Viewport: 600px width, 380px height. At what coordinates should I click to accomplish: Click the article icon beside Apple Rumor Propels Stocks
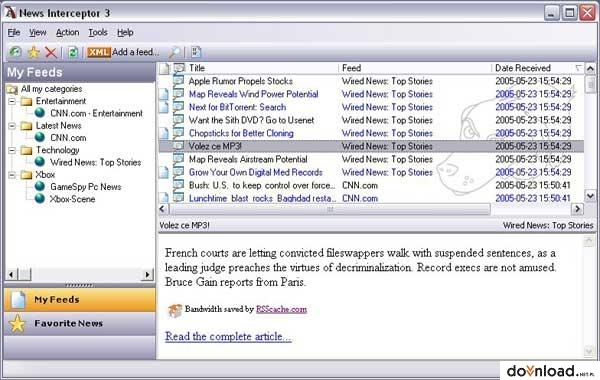pyautogui.click(x=178, y=80)
